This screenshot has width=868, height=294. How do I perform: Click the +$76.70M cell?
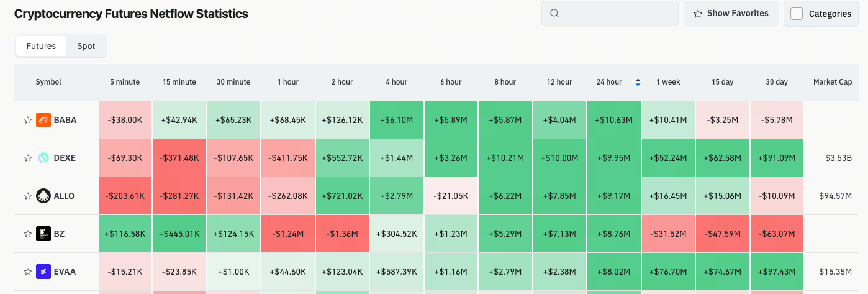pos(668,272)
